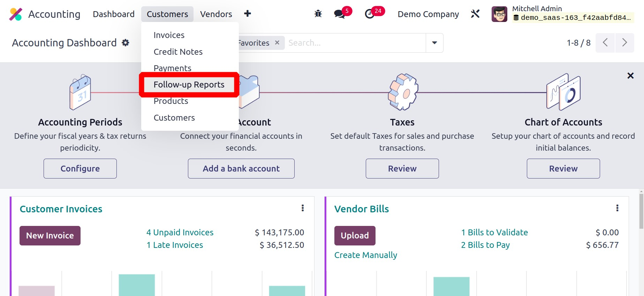Remove the Favorites filter tag
Image resolution: width=644 pixels, height=296 pixels.
click(x=277, y=43)
